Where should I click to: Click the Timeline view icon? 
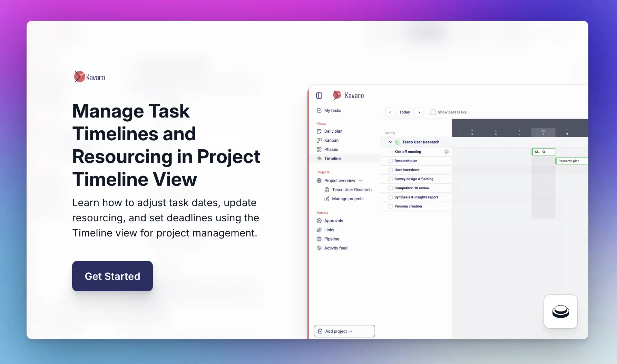tap(319, 159)
